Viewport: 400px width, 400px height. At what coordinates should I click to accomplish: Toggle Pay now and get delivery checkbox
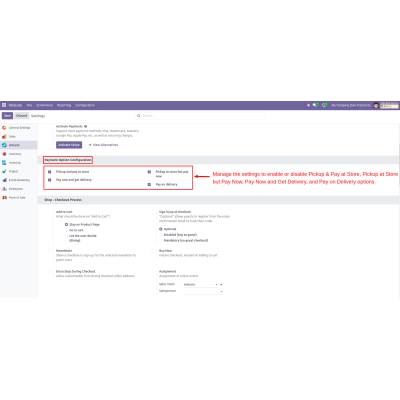click(x=49, y=180)
